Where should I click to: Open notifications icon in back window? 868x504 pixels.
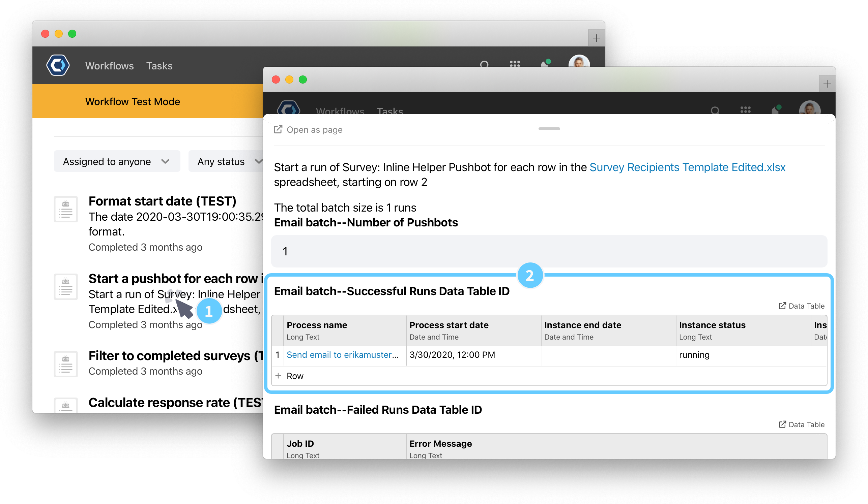coord(546,63)
